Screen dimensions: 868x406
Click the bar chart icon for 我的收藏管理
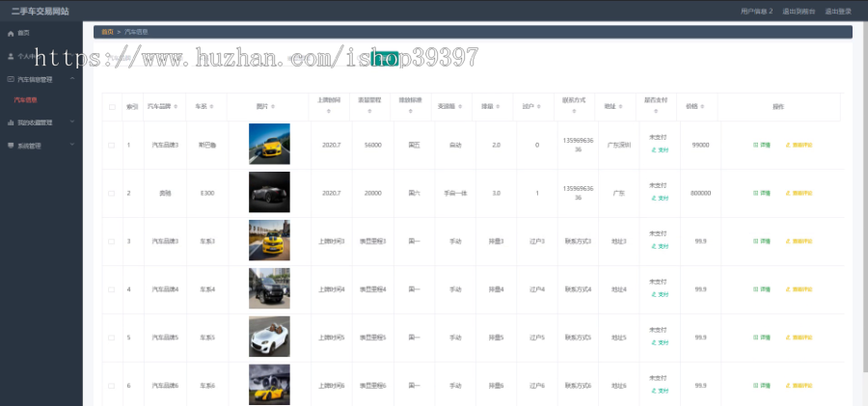(x=11, y=122)
